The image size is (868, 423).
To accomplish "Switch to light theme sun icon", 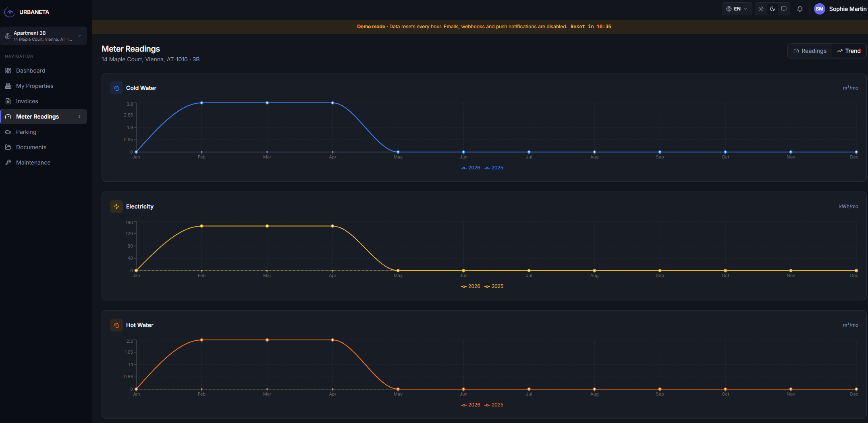I will (761, 9).
